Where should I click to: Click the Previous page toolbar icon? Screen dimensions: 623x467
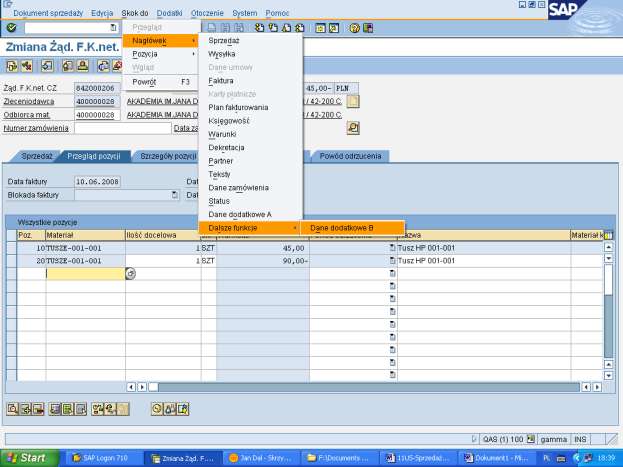pos(273,28)
